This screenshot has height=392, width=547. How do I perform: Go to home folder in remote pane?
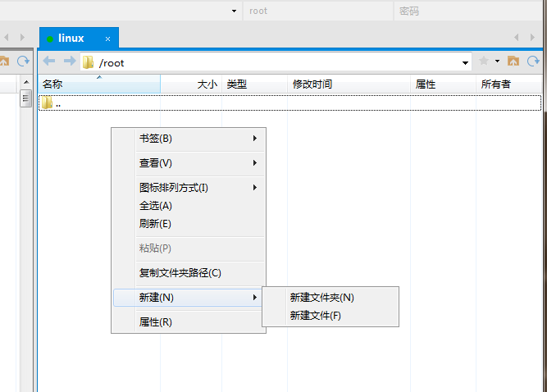(x=513, y=62)
